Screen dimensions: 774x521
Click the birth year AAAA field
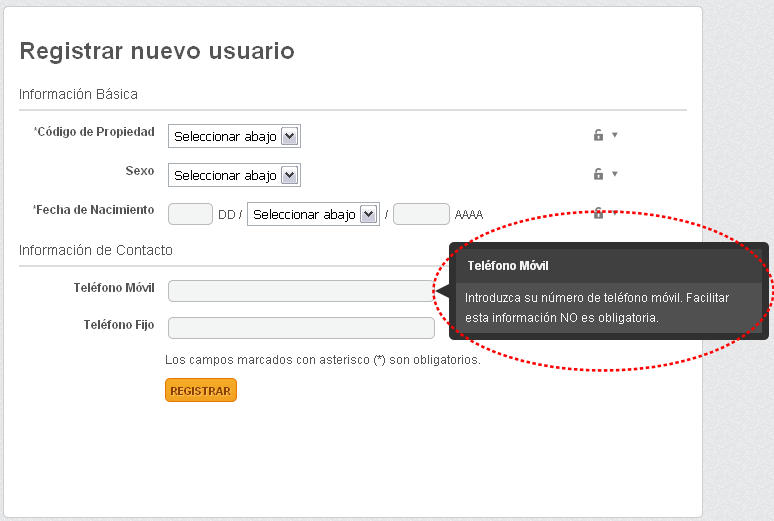pyautogui.click(x=422, y=214)
